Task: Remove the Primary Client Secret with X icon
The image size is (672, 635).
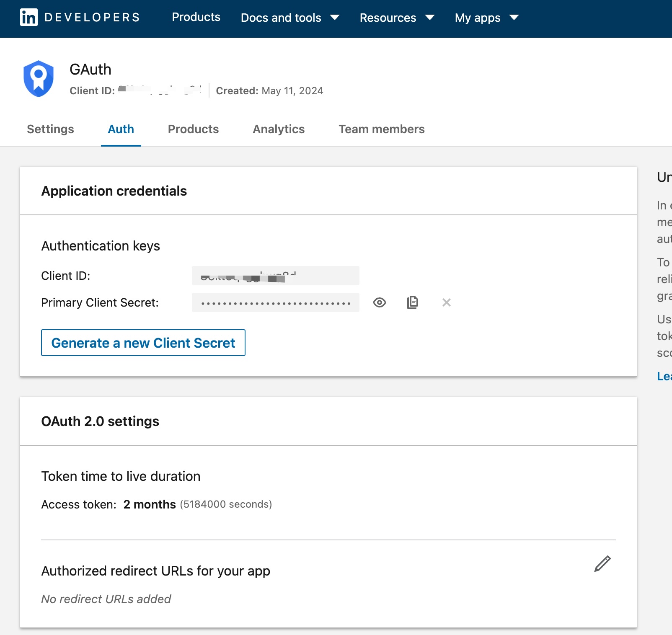Action: tap(447, 302)
